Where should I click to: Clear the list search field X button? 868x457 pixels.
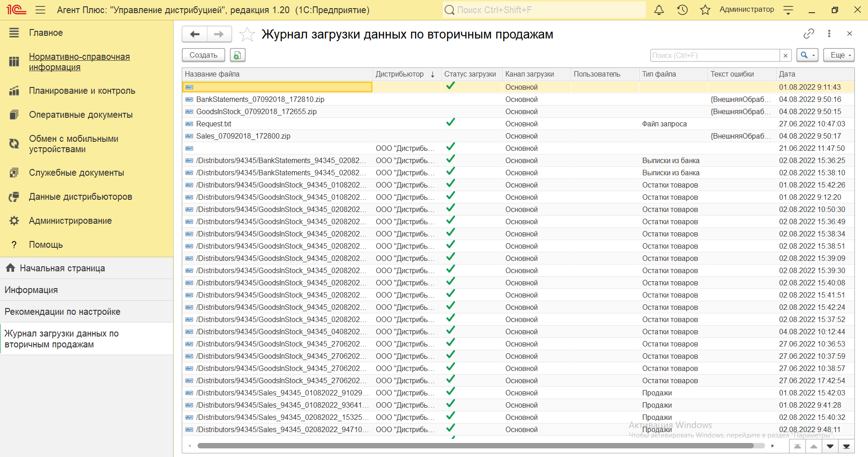pyautogui.click(x=786, y=55)
